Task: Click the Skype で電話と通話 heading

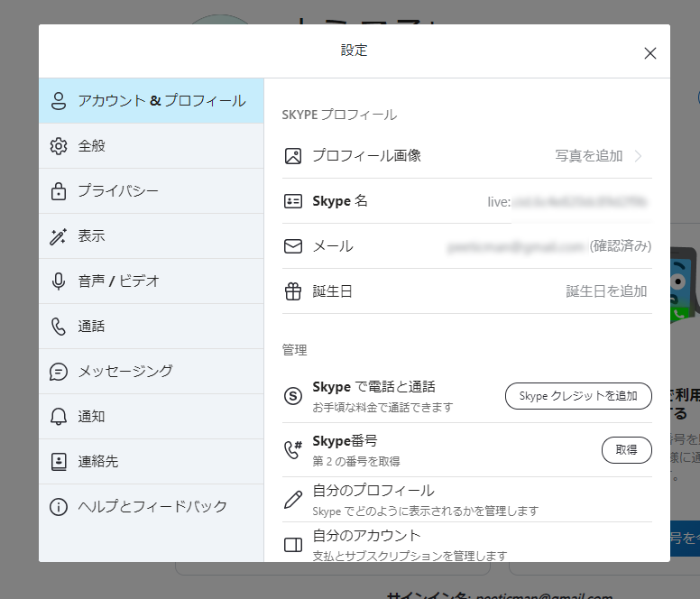Action: click(373, 386)
